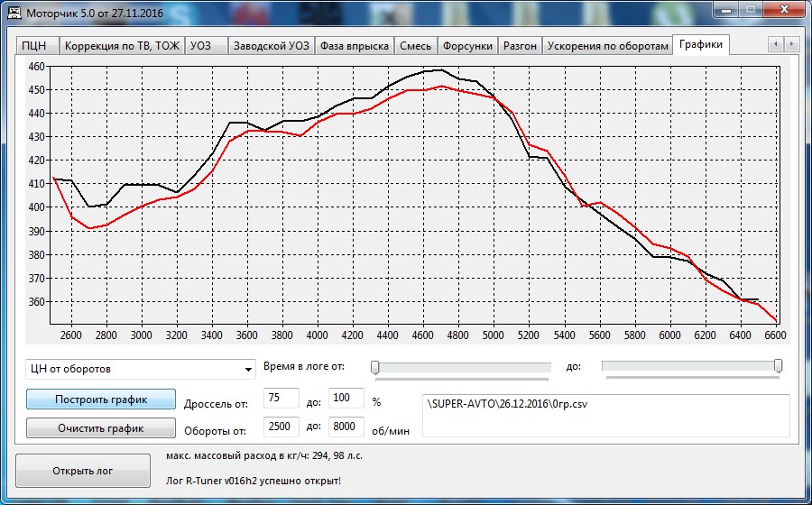Maximize the Моторчик window
This screenshot has height=505, width=812.
point(751,10)
